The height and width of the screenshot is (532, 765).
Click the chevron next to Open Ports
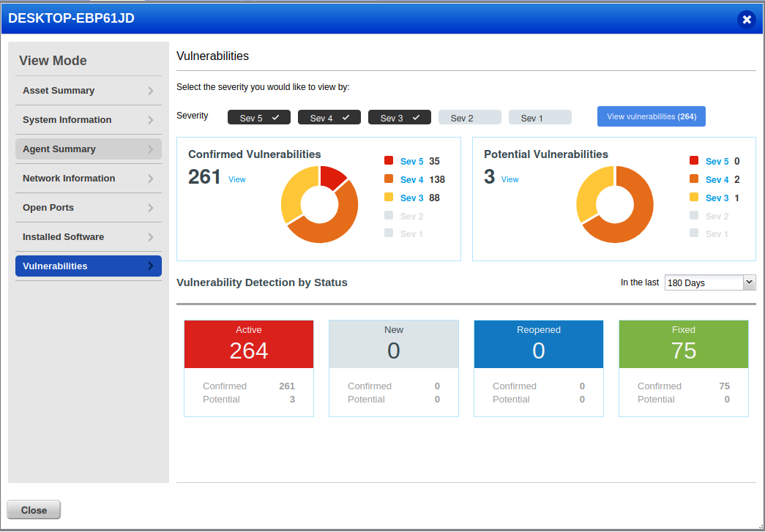pos(151,208)
